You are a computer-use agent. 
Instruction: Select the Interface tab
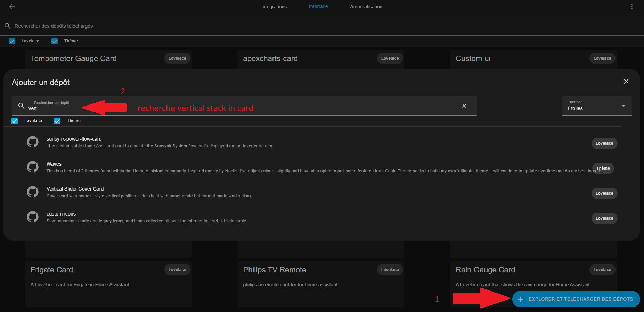318,7
